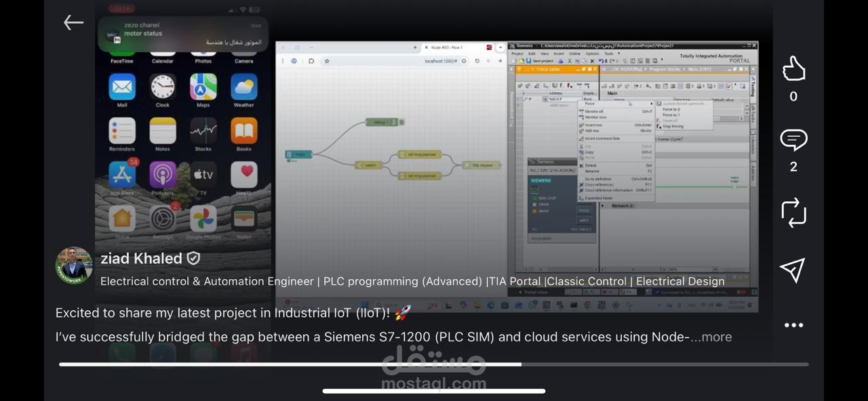Viewport: 868px width, 401px height.
Task: Open the Weather app icon
Action: pos(244,88)
